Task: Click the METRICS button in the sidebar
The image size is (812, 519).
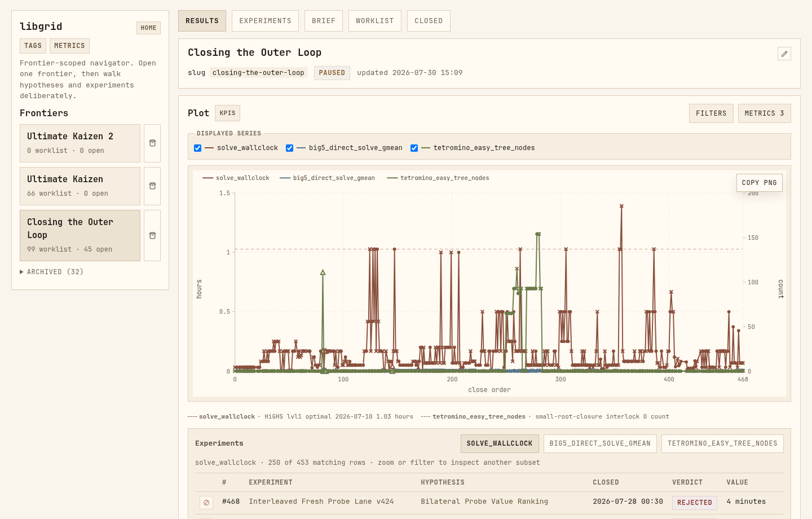Action: point(69,46)
